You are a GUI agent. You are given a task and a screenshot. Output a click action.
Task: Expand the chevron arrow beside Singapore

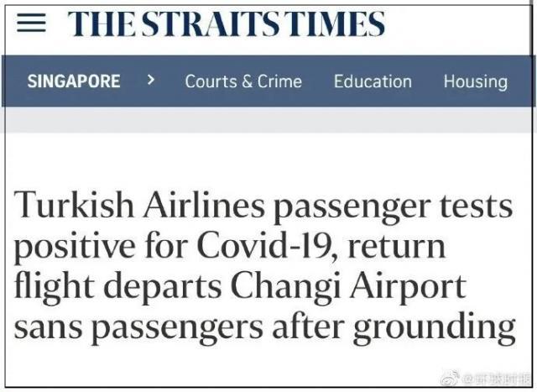click(x=151, y=81)
